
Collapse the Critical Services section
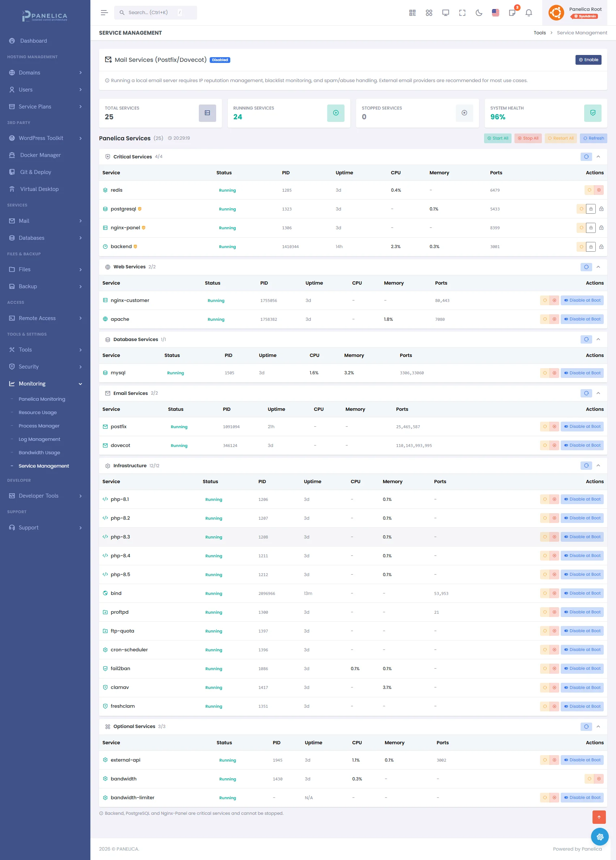pos(598,157)
